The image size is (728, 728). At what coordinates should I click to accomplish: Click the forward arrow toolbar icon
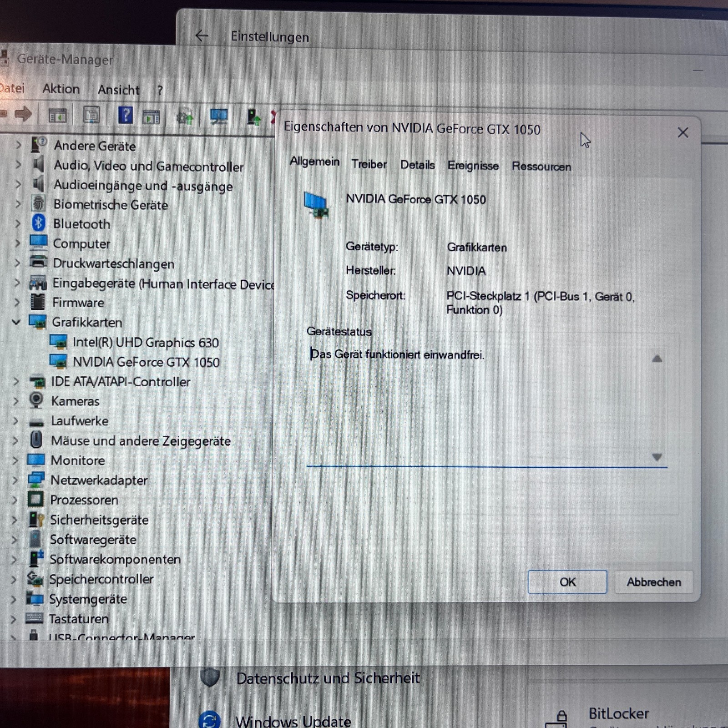23,114
